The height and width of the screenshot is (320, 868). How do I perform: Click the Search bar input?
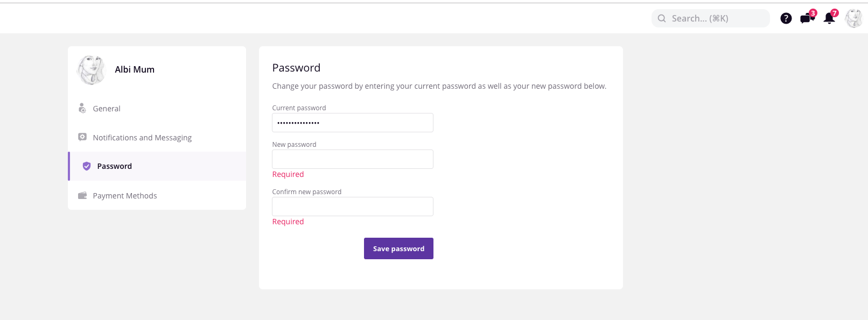(x=716, y=18)
